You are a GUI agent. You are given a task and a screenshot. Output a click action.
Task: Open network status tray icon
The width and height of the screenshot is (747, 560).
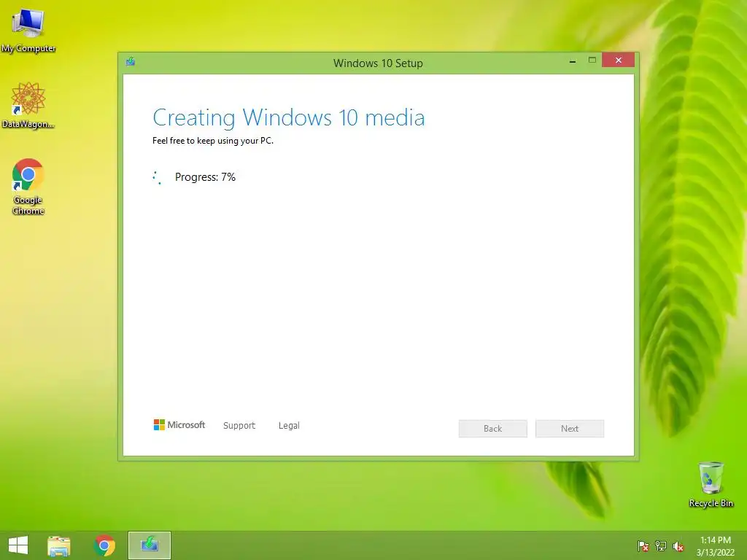click(661, 546)
